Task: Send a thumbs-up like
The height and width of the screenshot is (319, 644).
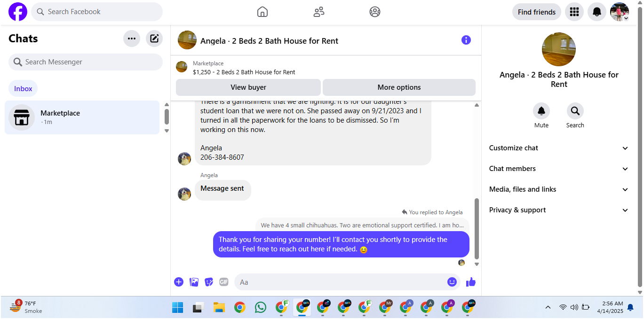Action: tap(471, 282)
